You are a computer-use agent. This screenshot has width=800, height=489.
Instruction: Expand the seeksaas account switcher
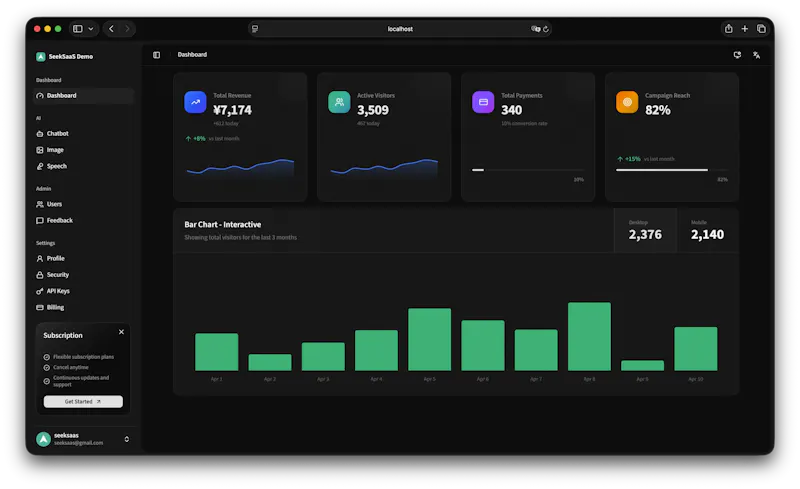tap(127, 439)
